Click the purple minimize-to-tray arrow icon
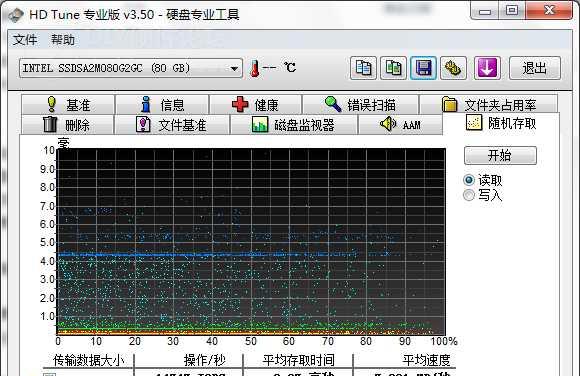 (x=487, y=68)
